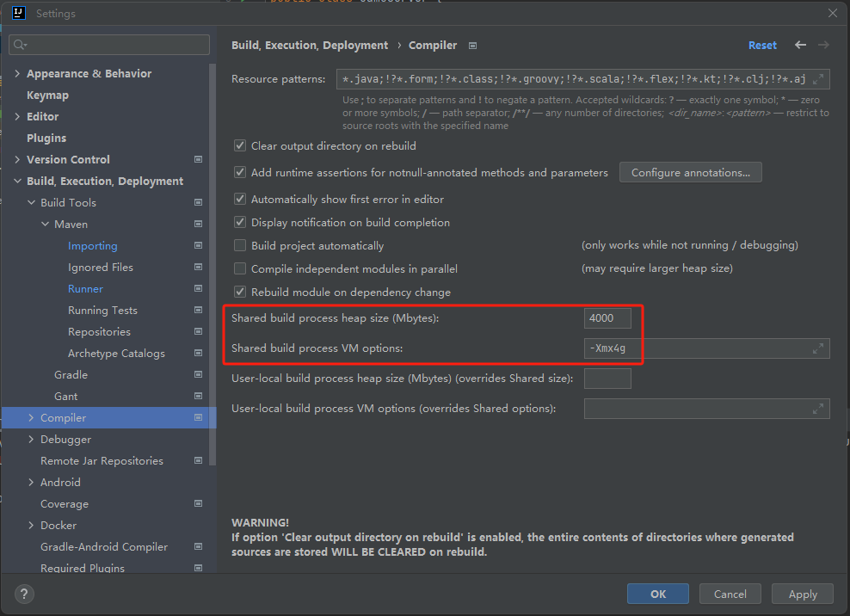Click project-level icon beside Compiler breadcrumb
850x616 pixels.
(x=472, y=46)
